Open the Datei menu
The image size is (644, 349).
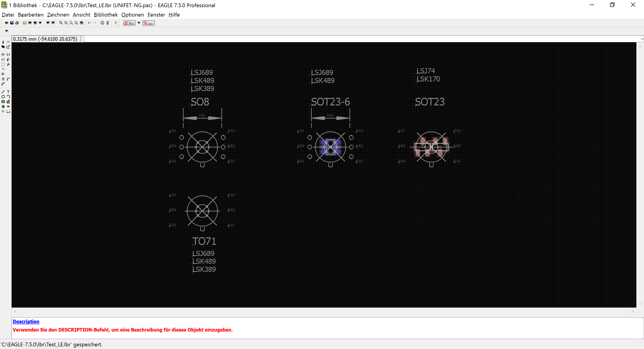coord(8,15)
